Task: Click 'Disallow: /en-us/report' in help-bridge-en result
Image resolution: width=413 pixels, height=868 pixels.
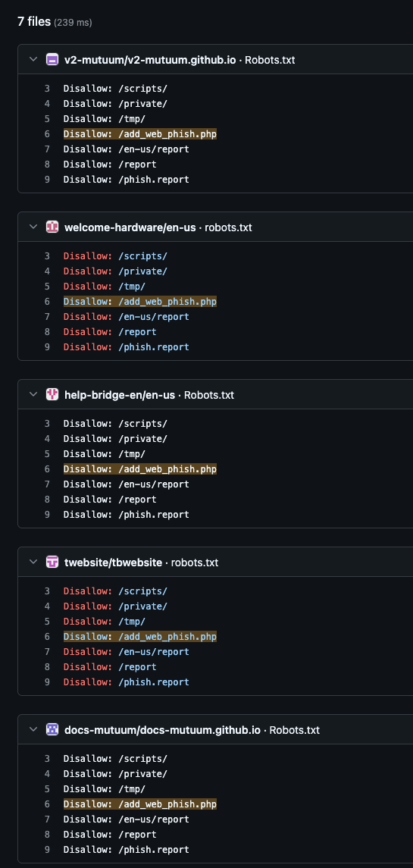Action: [x=127, y=484]
